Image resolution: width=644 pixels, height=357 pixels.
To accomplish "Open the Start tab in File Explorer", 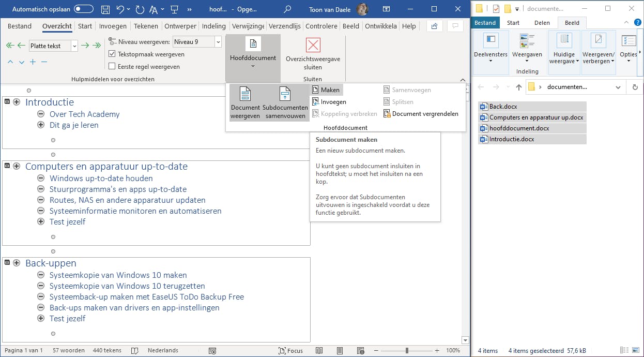I will [x=513, y=23].
